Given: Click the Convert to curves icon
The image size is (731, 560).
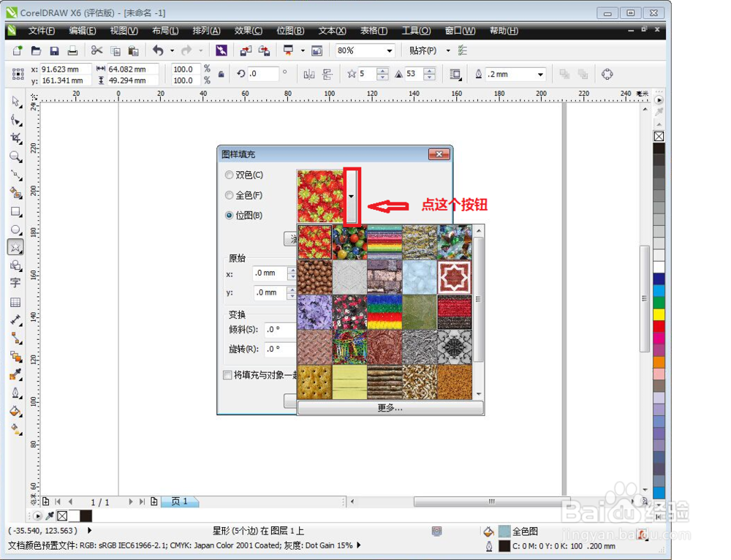Looking at the screenshot, I should (x=607, y=74).
